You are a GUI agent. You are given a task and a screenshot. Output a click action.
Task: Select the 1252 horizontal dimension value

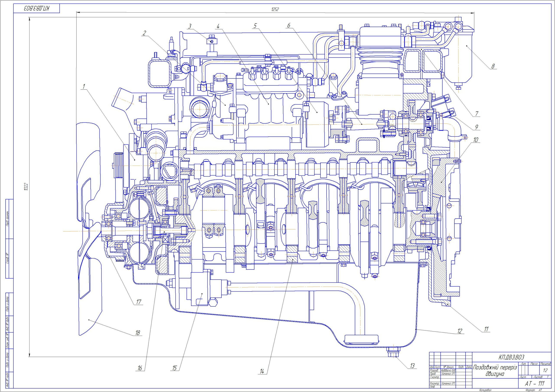(275, 9)
